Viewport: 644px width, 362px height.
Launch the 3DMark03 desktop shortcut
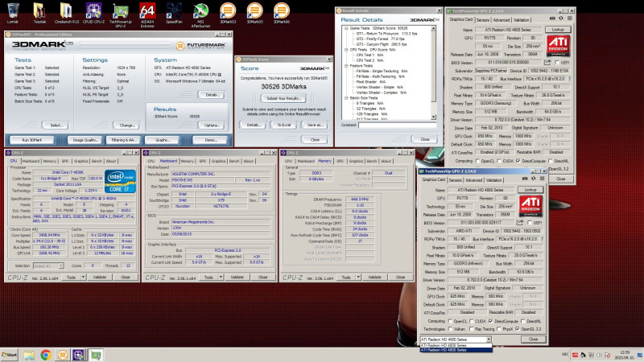[x=228, y=12]
